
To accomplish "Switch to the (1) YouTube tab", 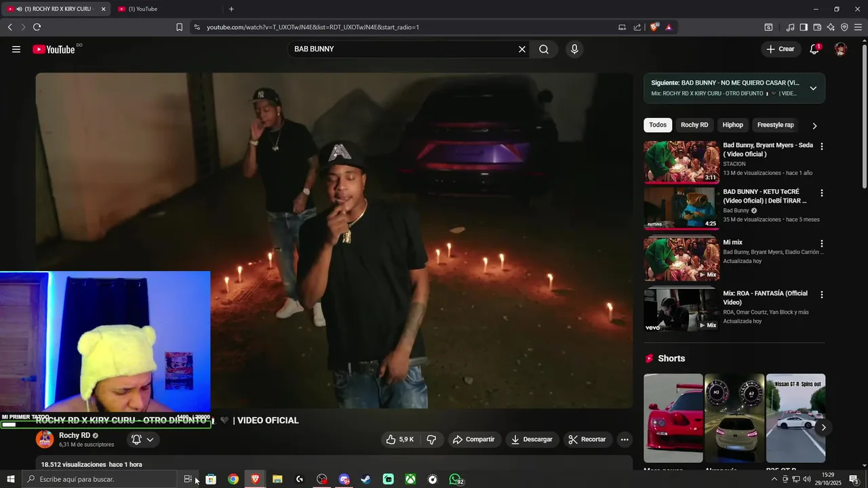I will coord(166,9).
